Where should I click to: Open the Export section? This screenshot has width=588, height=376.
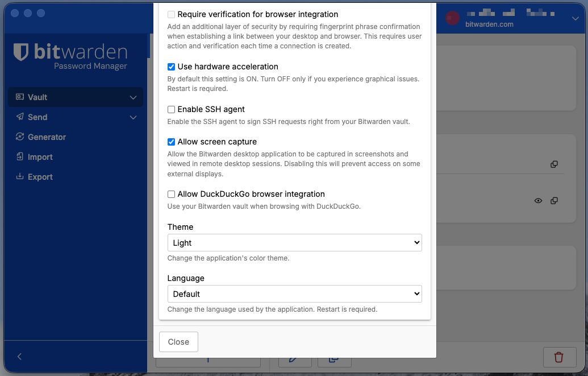coord(39,176)
